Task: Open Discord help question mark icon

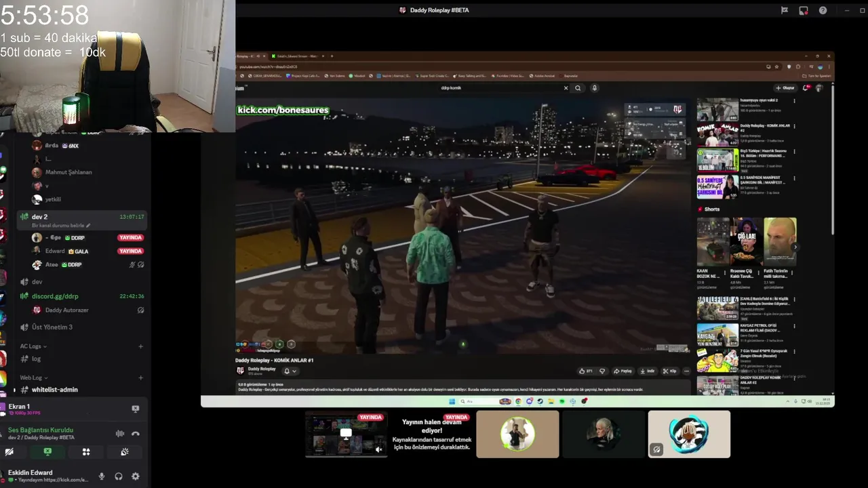Action: click(823, 10)
